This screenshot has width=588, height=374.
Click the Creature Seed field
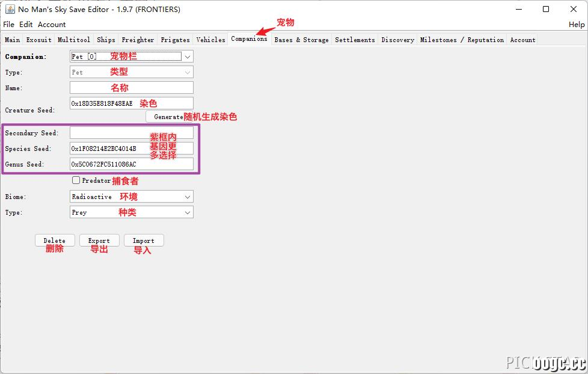tap(132, 103)
